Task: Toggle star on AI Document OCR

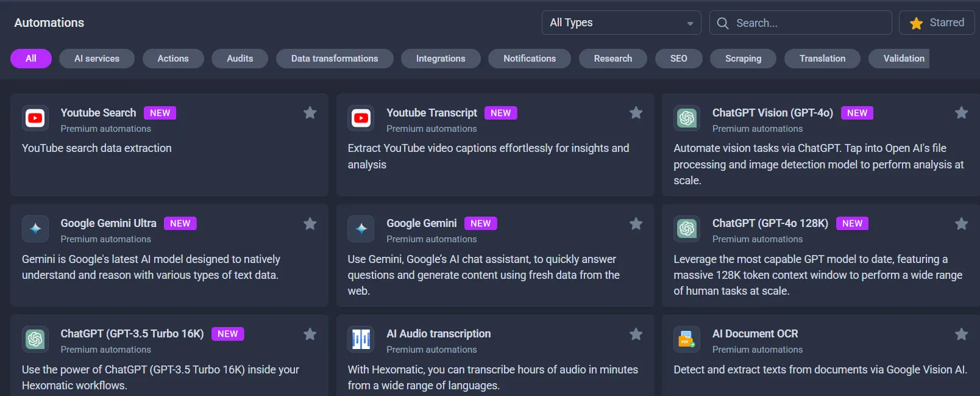Action: point(961,334)
